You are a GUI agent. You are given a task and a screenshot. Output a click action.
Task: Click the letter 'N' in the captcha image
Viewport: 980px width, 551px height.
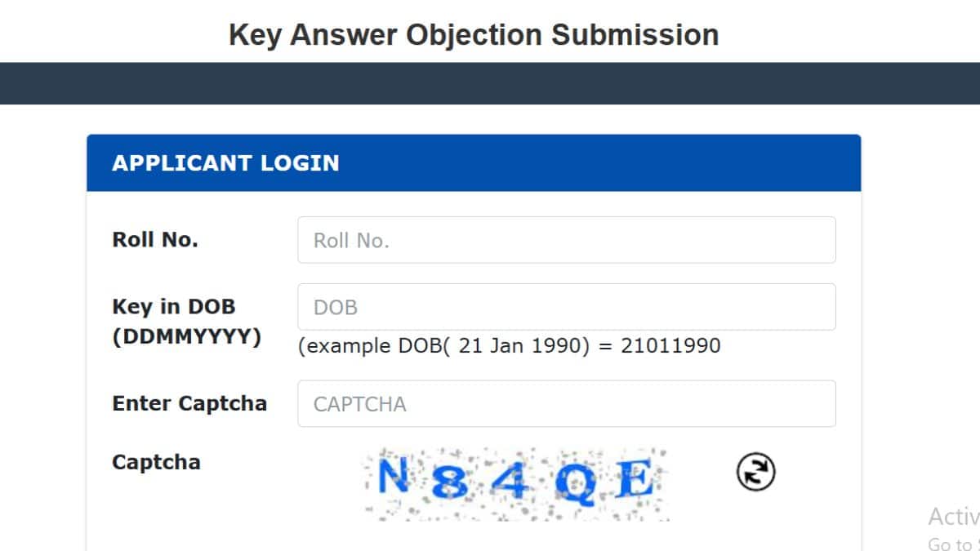click(x=393, y=478)
